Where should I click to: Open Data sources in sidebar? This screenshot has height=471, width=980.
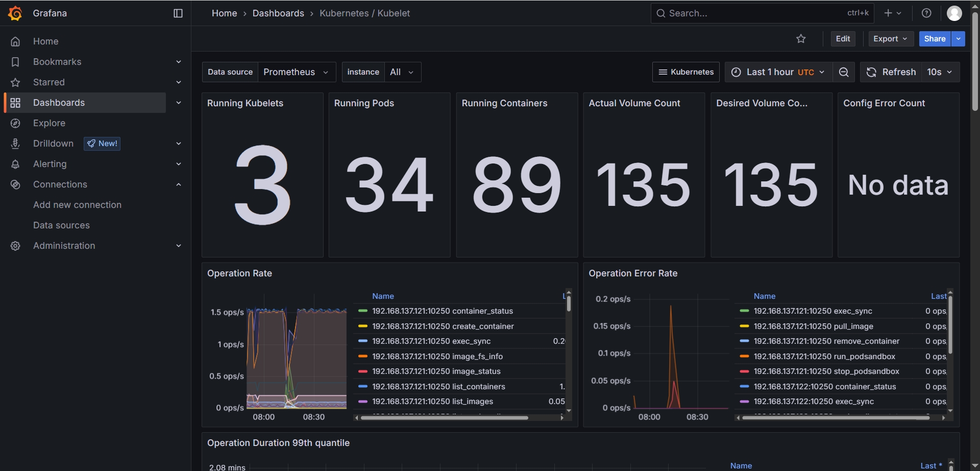[x=61, y=225]
